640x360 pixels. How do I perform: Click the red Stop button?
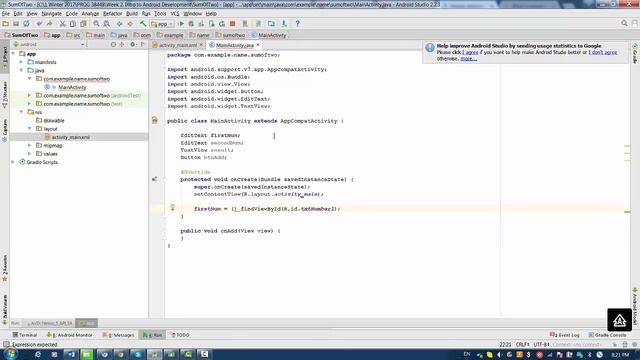pos(233,24)
